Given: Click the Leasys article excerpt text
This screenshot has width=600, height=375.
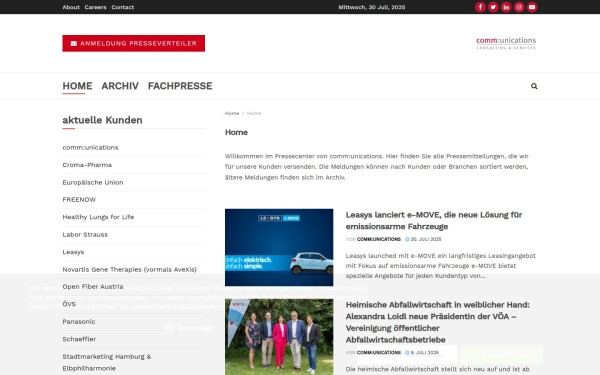Looking at the screenshot, I should coord(440,266).
